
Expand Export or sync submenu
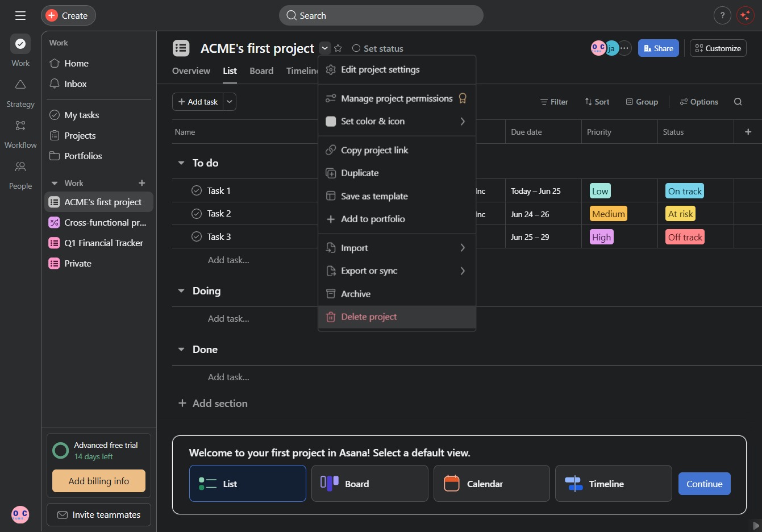click(463, 271)
